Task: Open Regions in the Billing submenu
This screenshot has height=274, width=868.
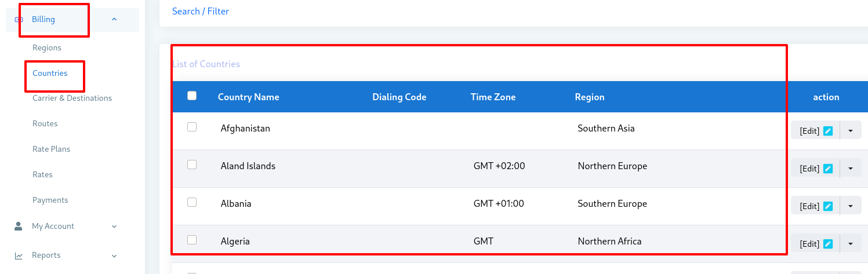Action: (47, 48)
